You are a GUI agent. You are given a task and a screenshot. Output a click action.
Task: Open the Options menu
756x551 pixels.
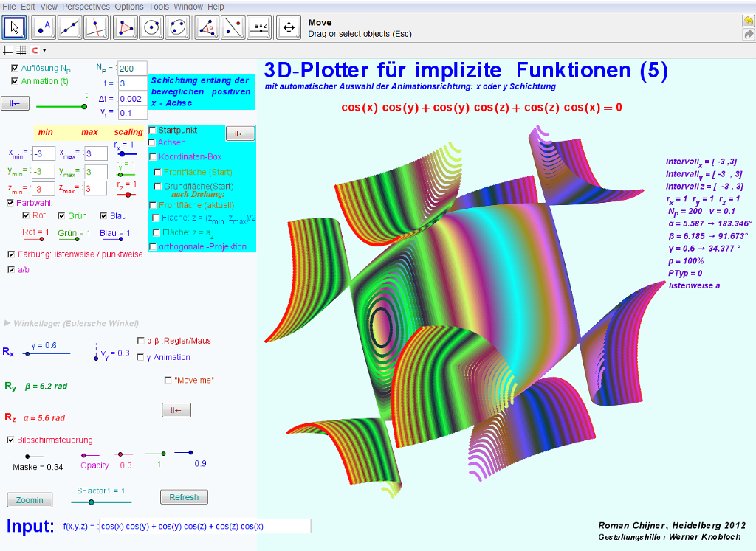click(129, 6)
